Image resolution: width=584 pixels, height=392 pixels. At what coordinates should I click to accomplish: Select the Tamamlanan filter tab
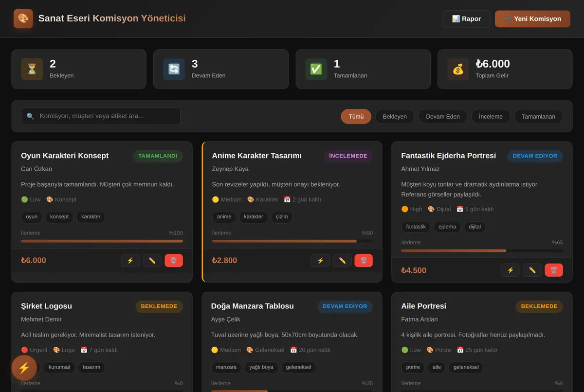point(538,116)
